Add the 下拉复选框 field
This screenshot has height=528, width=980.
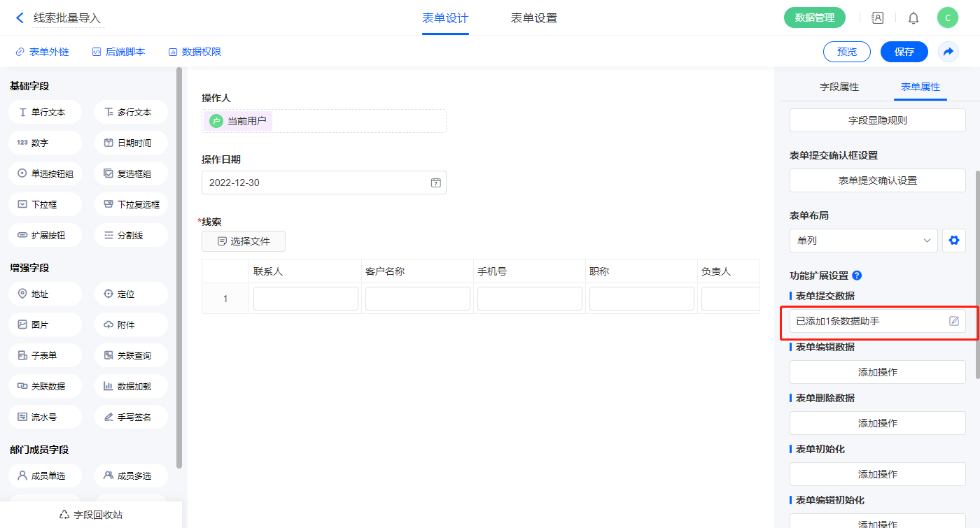point(131,204)
